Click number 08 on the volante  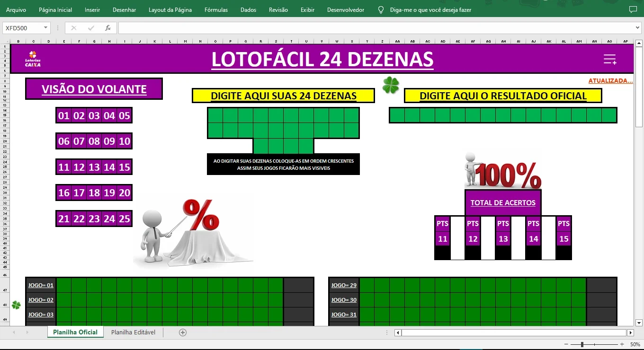pos(94,141)
